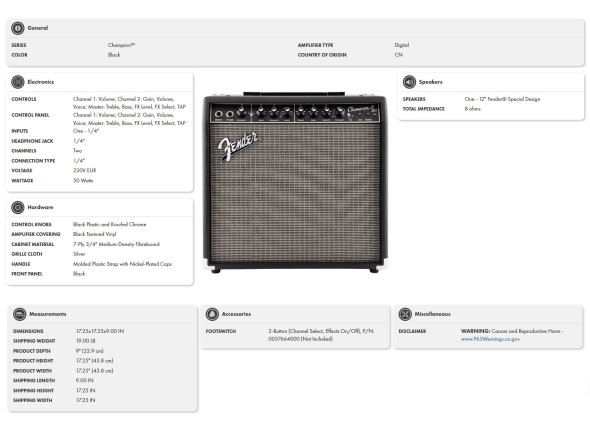Click the INPUTS label
Screen dimensions: 590x434
tap(20, 131)
